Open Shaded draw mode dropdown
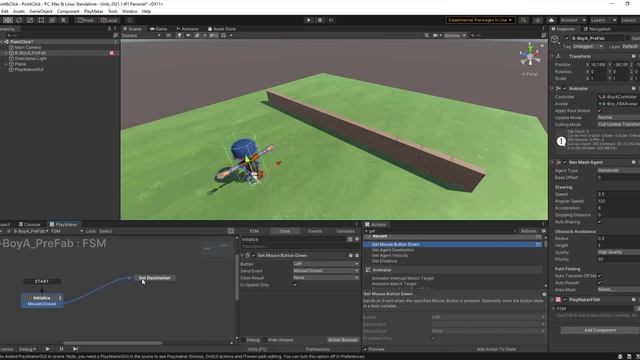The width and height of the screenshot is (640, 360). (141, 36)
